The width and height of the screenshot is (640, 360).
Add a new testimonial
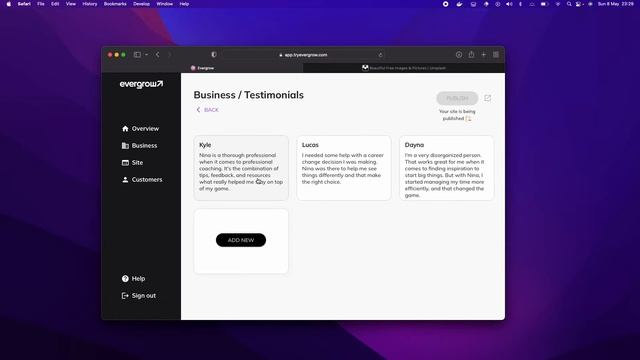241,240
